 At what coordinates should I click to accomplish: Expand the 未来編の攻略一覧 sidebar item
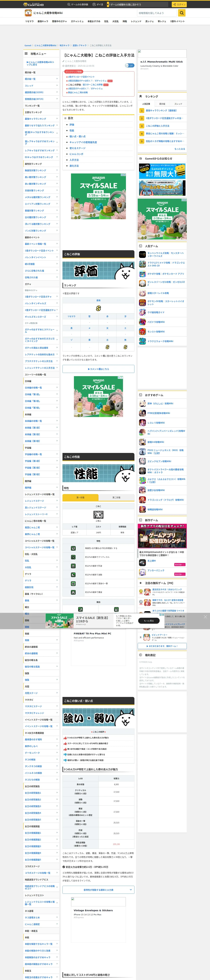(41, 421)
